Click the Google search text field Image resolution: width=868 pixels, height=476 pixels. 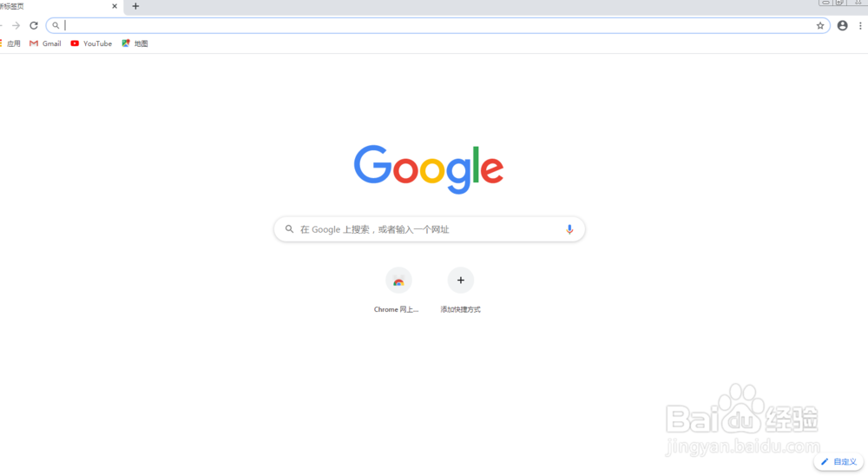pos(430,229)
